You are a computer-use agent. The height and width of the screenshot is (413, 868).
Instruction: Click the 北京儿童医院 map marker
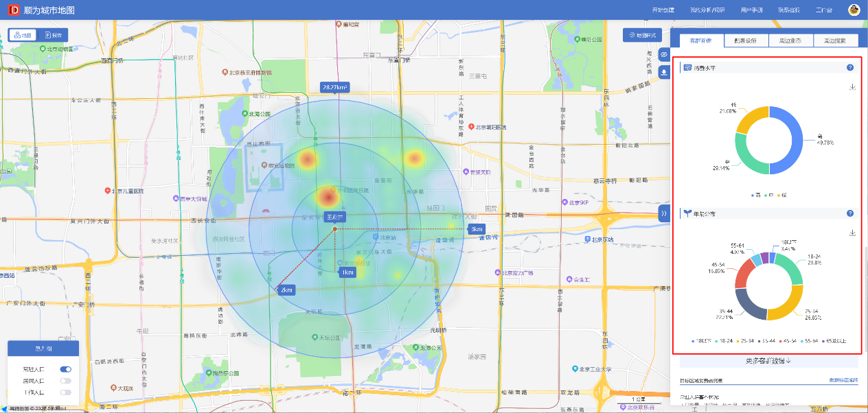[124, 190]
